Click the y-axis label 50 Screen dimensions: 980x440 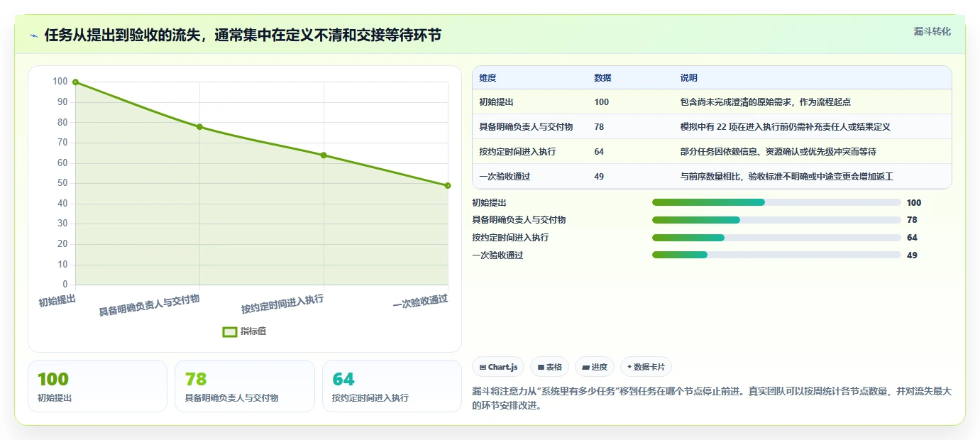(x=62, y=183)
